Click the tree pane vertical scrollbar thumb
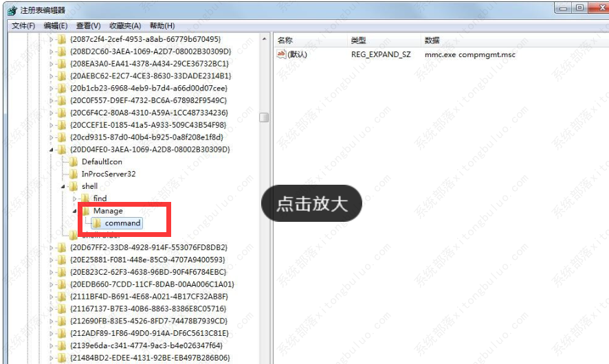 [264, 117]
